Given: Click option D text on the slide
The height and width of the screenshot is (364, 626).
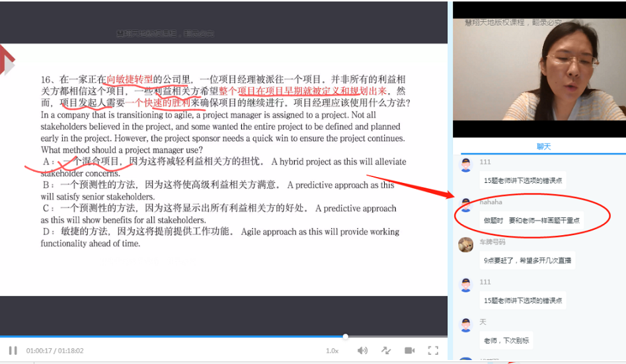Looking at the screenshot, I should click(x=220, y=237).
